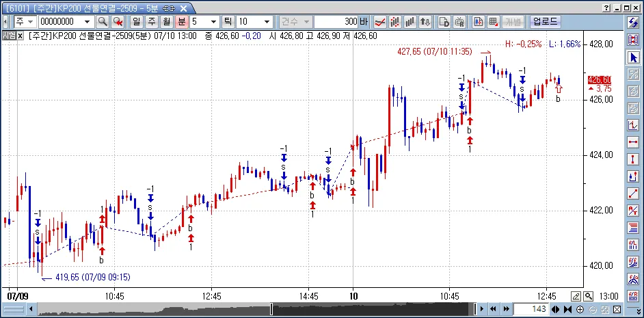The height and width of the screenshot is (318, 644).
Task: Click the red dotted bar chart icon
Action: tap(396, 22)
